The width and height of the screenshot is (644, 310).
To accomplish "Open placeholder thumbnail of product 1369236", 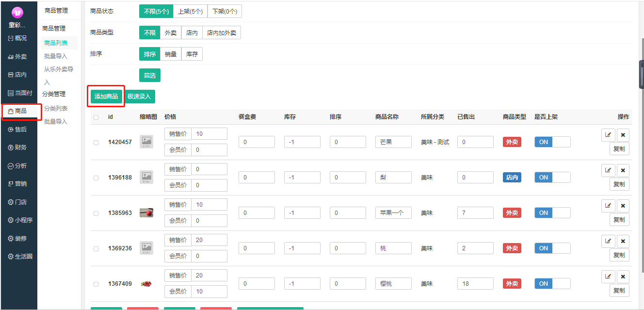I will 146,248.
